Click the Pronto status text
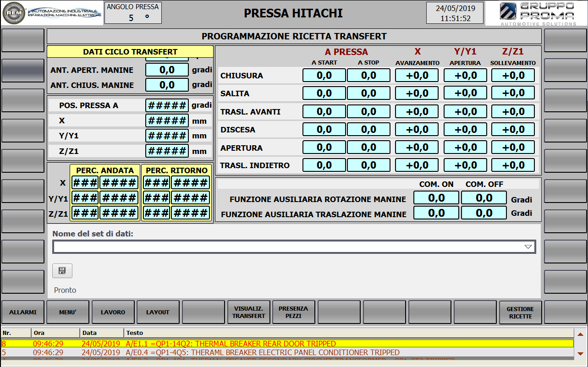 pos(65,290)
